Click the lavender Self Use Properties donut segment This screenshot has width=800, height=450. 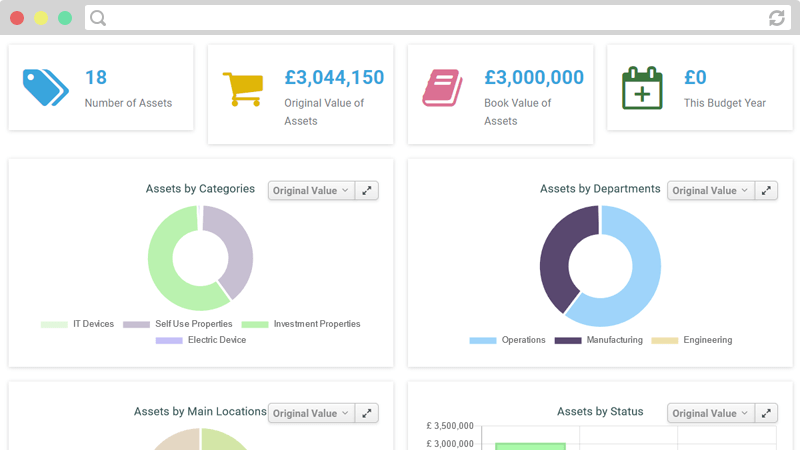[x=238, y=245]
